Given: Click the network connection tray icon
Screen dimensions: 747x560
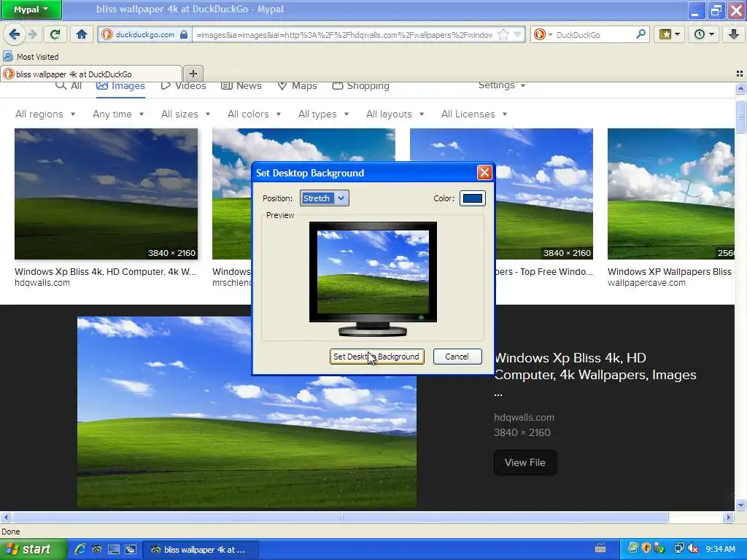Looking at the screenshot, I should point(679,549).
